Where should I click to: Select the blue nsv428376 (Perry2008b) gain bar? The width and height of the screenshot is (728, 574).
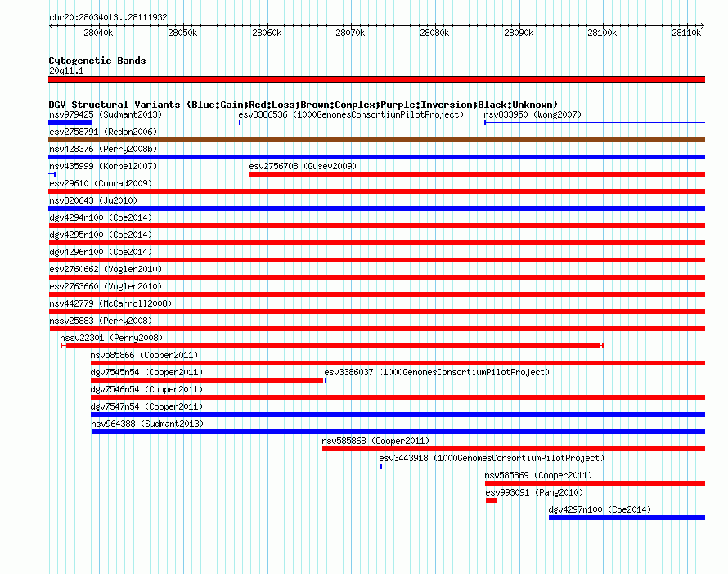click(376, 157)
